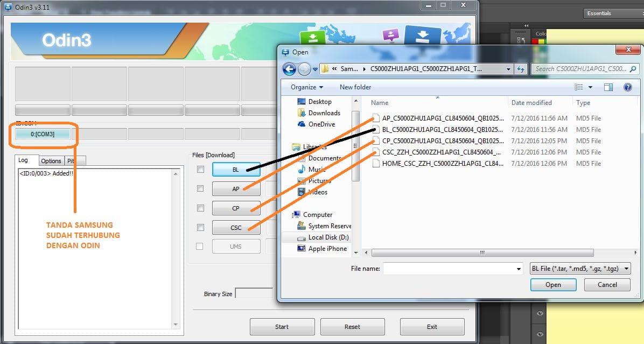Image resolution: width=644 pixels, height=344 pixels.
Task: Select Local Disk (D:) in navigation pane
Action: 323,237
